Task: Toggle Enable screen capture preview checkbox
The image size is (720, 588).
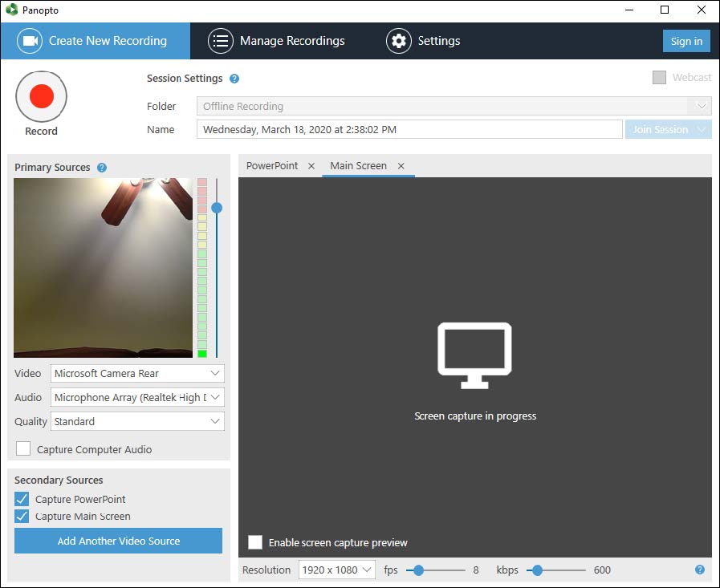Action: point(255,542)
